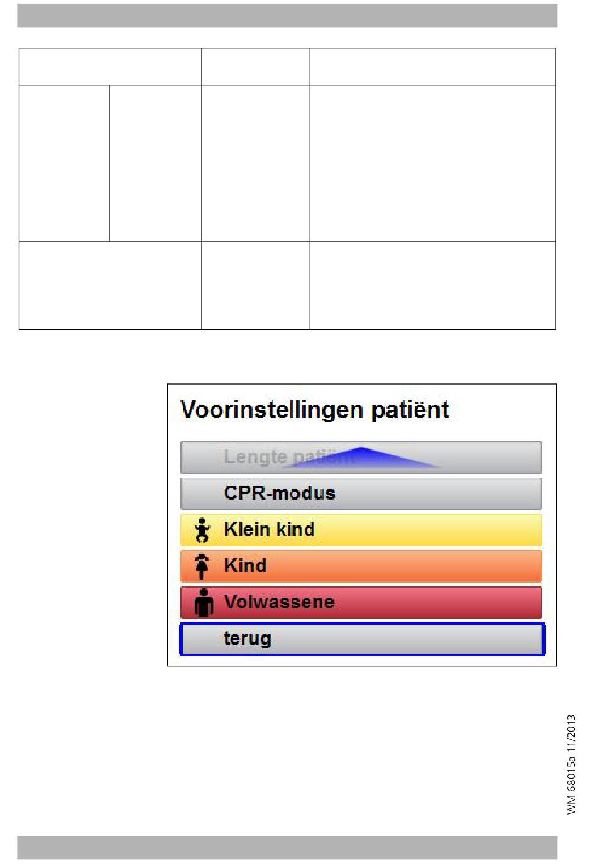This screenshot has width=597, height=868.
Task: Click the narrow middle table header cell
Action: [256, 67]
